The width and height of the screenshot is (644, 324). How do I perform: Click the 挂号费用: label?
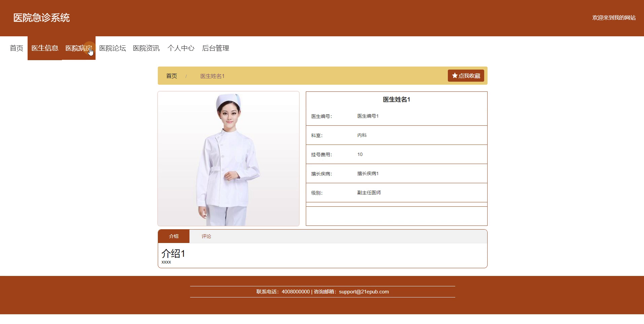(322, 155)
